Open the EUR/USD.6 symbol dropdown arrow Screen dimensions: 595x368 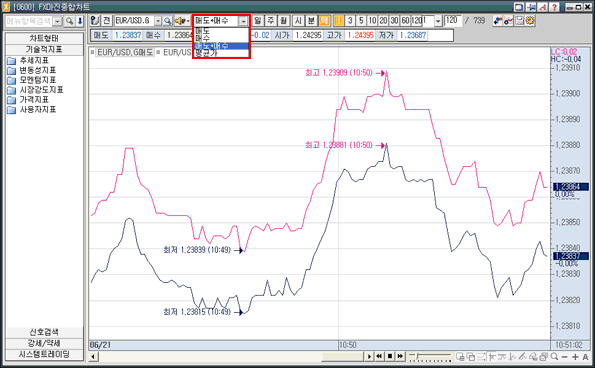click(x=158, y=21)
